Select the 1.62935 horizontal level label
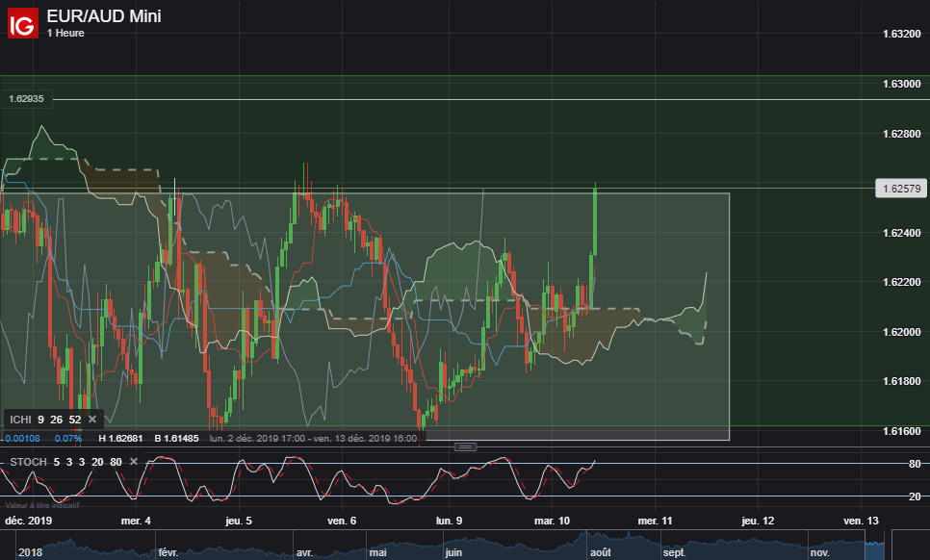The height and width of the screenshot is (560, 930). [28, 99]
